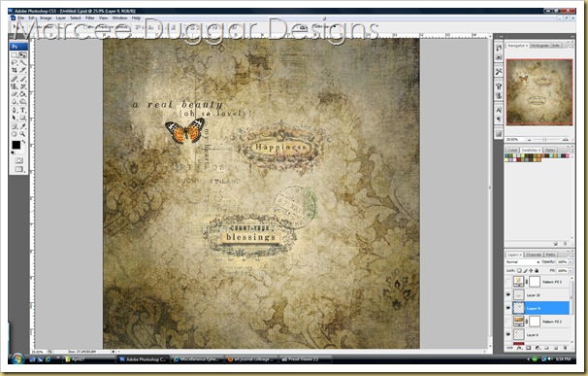The height and width of the screenshot is (376, 588).
Task: Select the Blur tool
Action: coord(15,101)
